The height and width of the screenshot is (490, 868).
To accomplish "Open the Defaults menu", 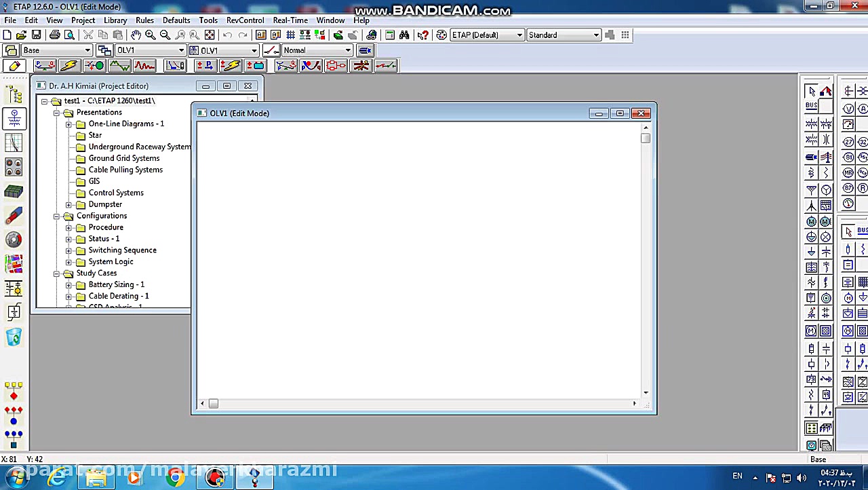I will [x=176, y=20].
